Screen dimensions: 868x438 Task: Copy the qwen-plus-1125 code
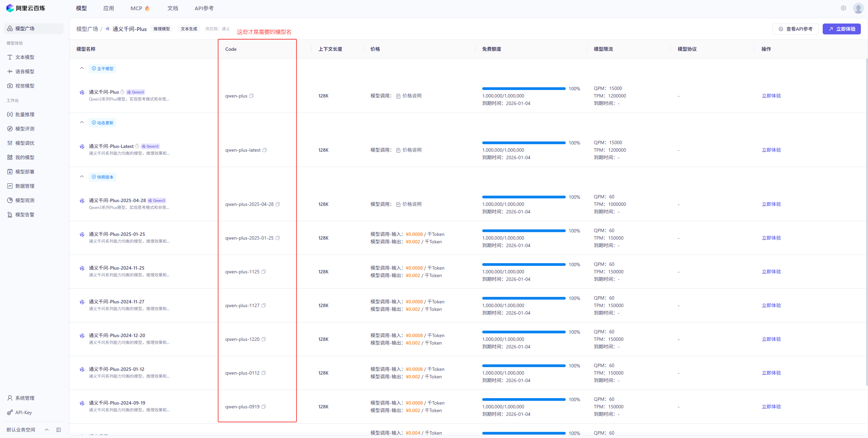(263, 272)
